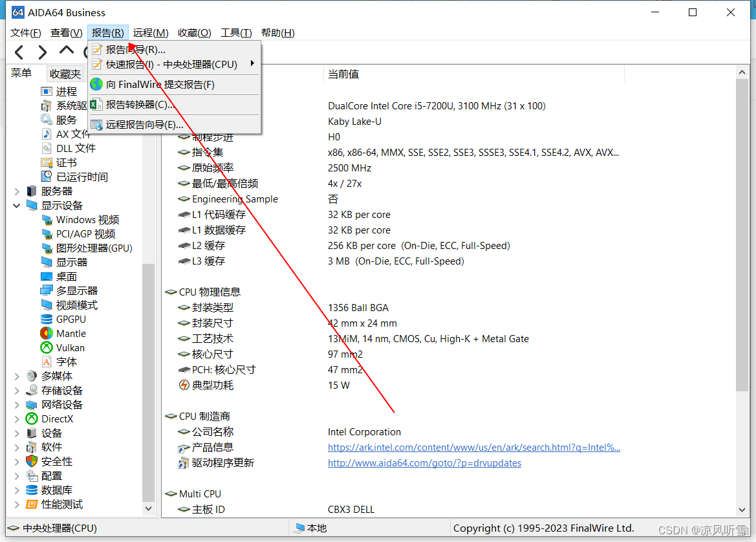Expand the 配置 tree node
Screen dimensions: 756x542
point(17,476)
